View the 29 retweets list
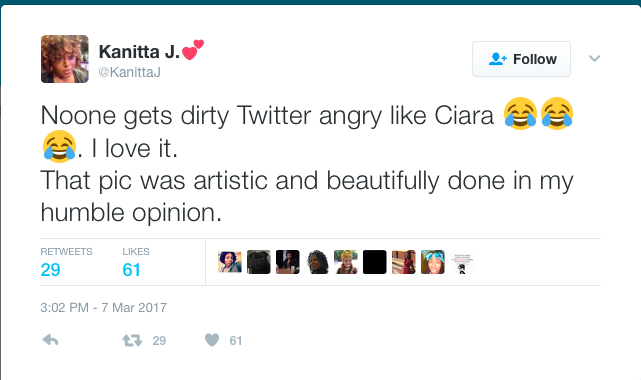 tap(66, 262)
